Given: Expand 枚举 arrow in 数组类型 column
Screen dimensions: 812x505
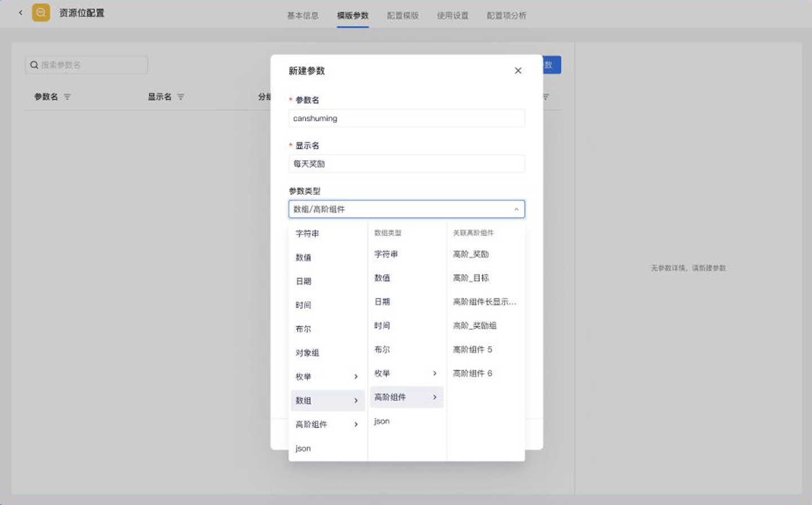Looking at the screenshot, I should pos(435,373).
